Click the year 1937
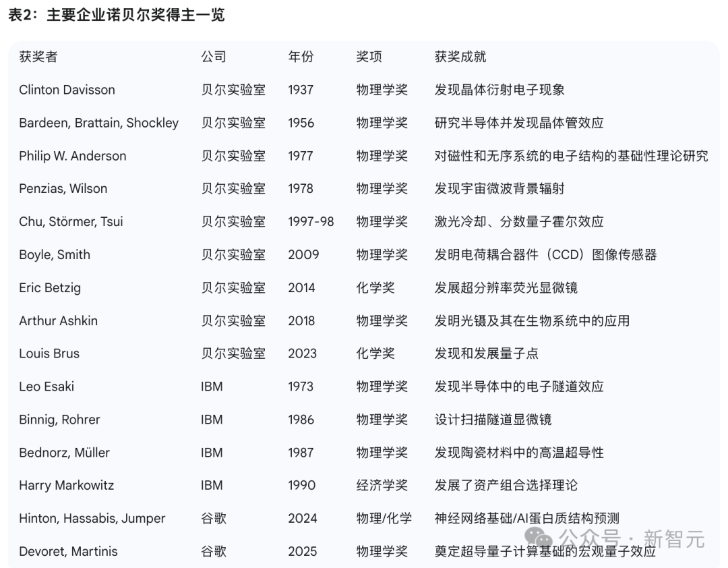This screenshot has width=728, height=568. pos(301,90)
